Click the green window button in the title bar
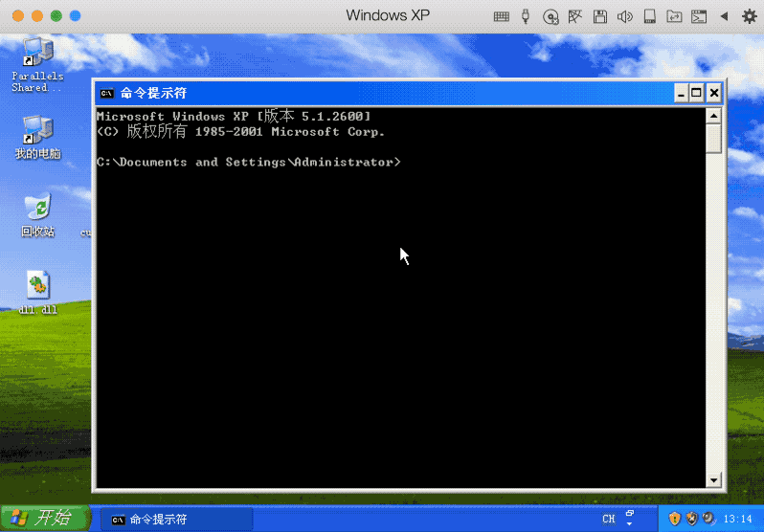764x532 pixels. [56, 15]
